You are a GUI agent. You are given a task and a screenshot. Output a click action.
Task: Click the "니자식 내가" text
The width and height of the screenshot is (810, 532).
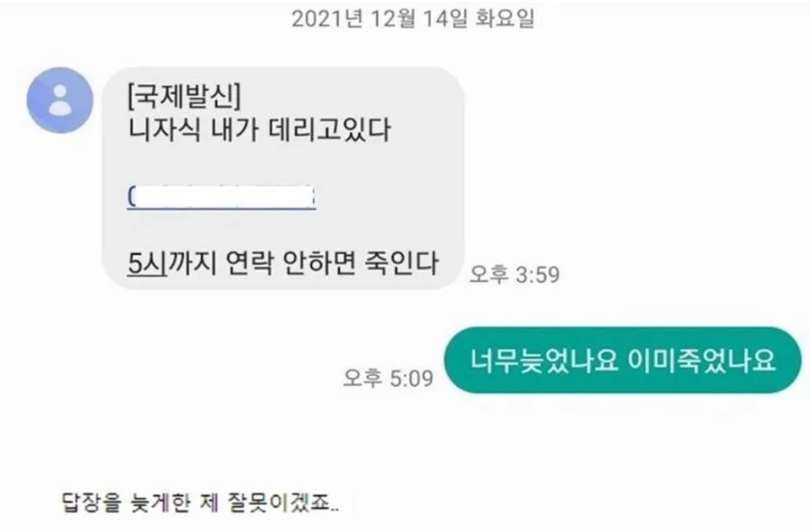(x=193, y=129)
